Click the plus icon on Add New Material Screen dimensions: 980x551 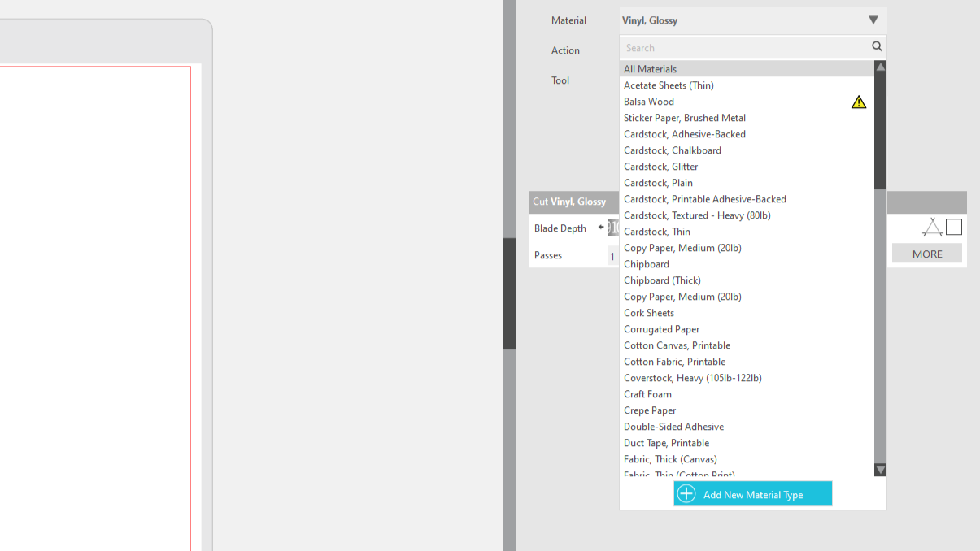coord(686,494)
